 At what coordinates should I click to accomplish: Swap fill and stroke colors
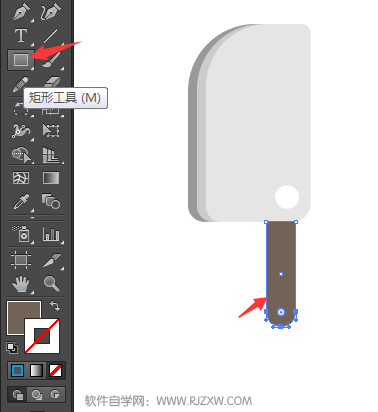(x=55, y=306)
